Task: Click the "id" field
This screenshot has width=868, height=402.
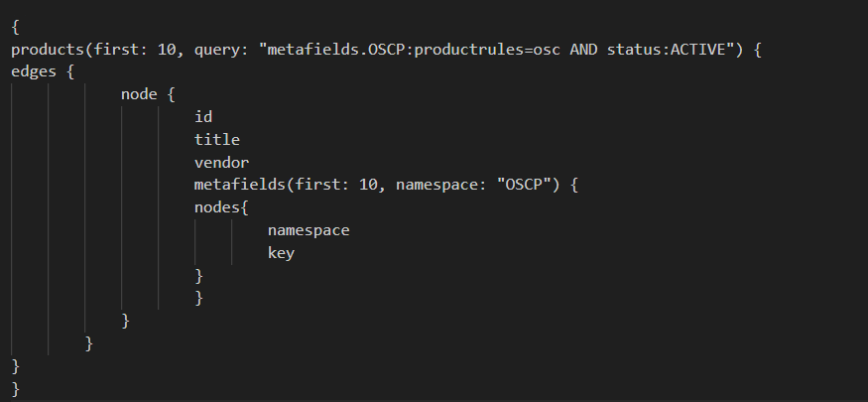Action: coord(203,117)
